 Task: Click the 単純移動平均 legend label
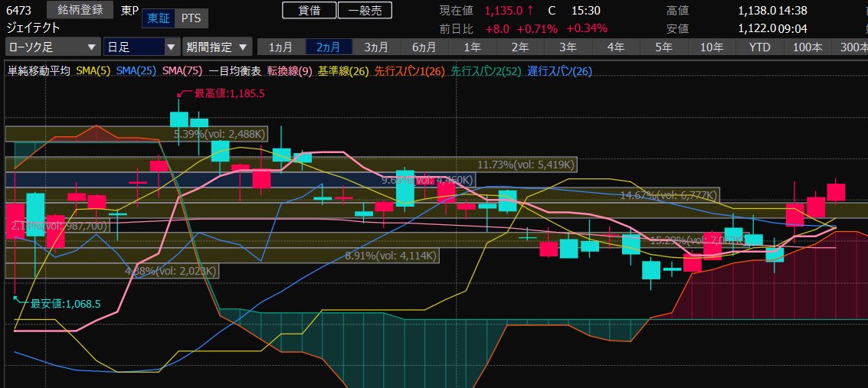point(39,70)
